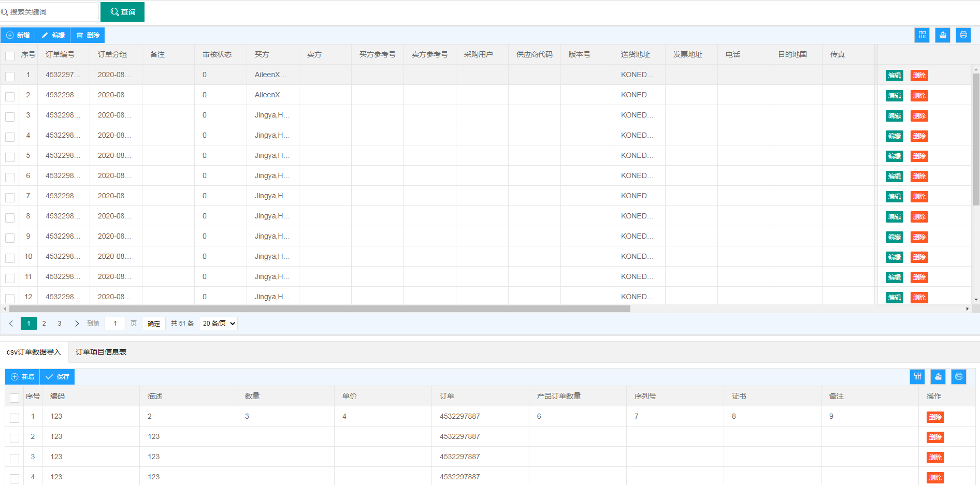This screenshot has height=485, width=980.
Task: Click right arrow of the horizontal scrollbar
Action: [967, 309]
